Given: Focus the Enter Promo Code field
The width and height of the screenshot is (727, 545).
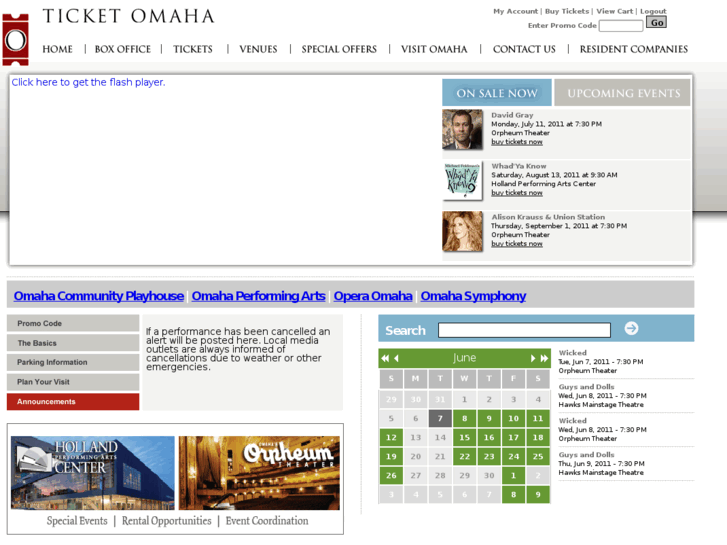Looking at the screenshot, I should [621, 26].
